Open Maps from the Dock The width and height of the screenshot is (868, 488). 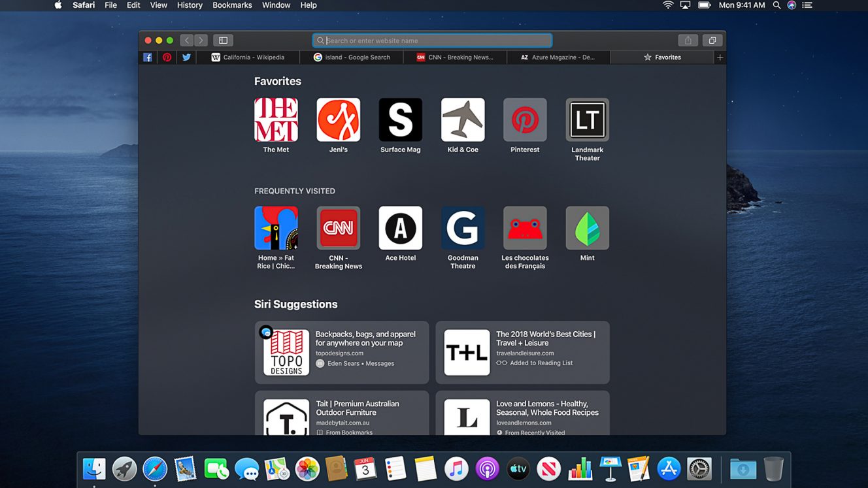[x=277, y=468]
